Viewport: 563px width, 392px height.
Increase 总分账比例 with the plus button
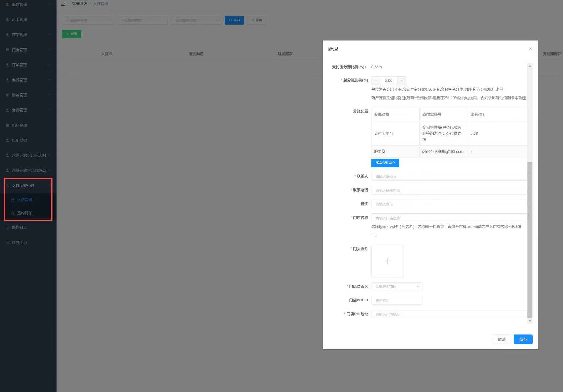(x=402, y=80)
